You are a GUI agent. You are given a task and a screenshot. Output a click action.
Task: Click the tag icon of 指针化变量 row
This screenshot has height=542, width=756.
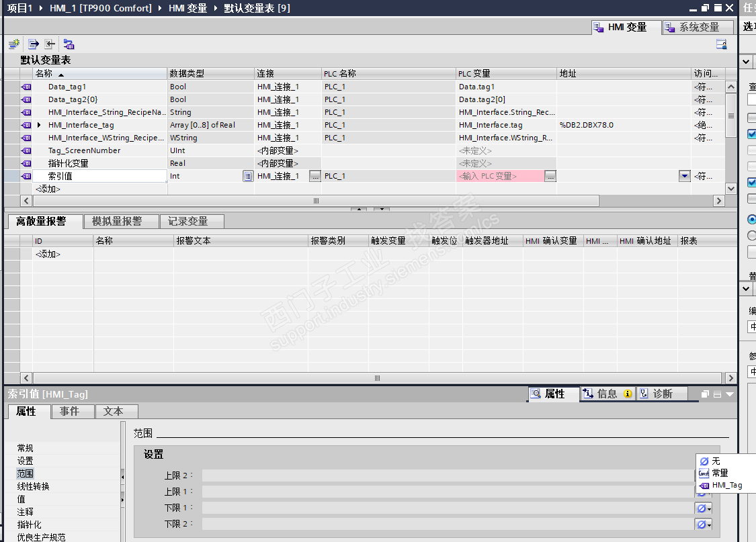point(26,163)
